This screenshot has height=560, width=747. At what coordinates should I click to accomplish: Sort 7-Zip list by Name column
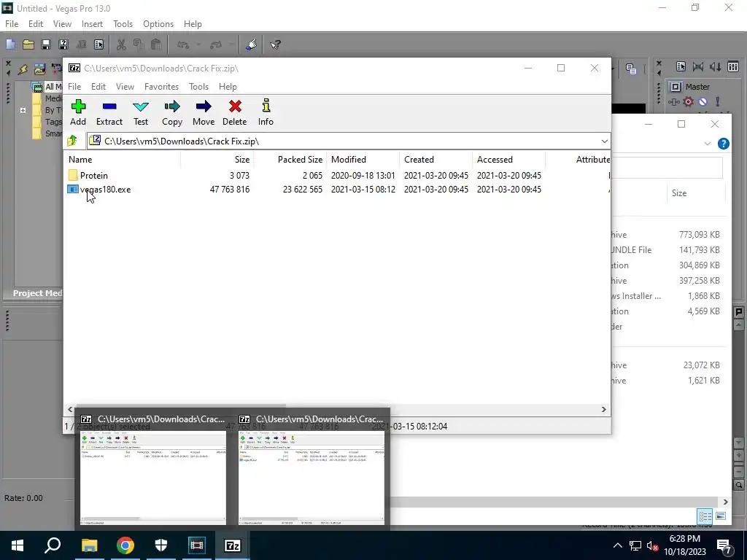coord(123,160)
